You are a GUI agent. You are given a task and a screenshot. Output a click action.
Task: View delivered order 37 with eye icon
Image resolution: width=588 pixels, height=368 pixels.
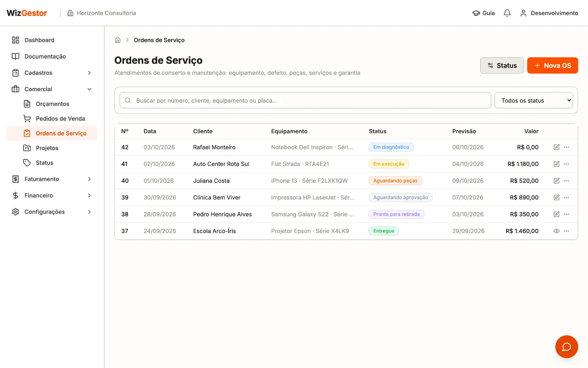point(556,231)
